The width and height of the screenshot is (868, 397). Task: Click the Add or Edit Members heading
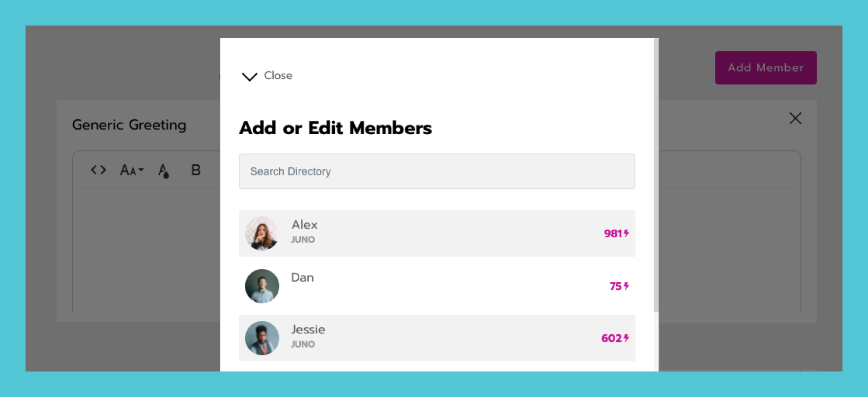pos(335,128)
